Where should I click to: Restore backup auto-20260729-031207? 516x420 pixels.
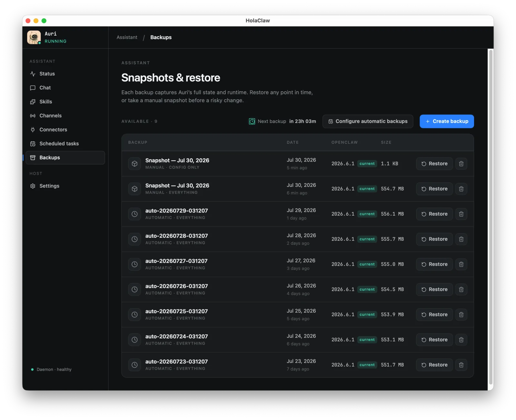point(434,214)
